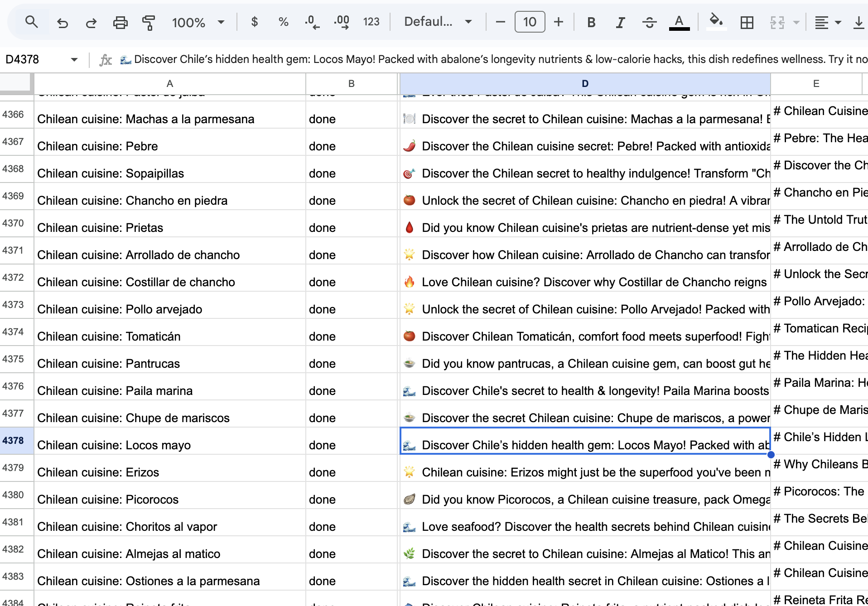Increase font size with plus button
Image resolution: width=868 pixels, height=606 pixels.
(559, 22)
